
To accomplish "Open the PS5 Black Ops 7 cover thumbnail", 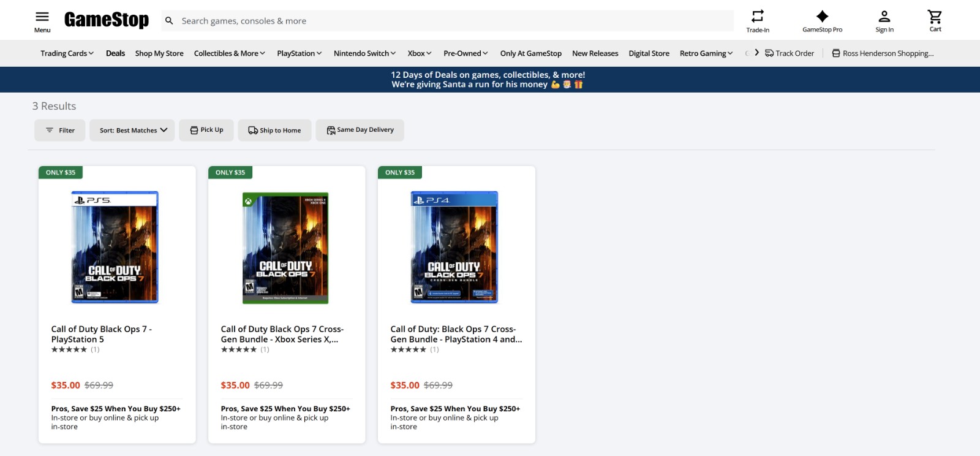I will tap(115, 247).
